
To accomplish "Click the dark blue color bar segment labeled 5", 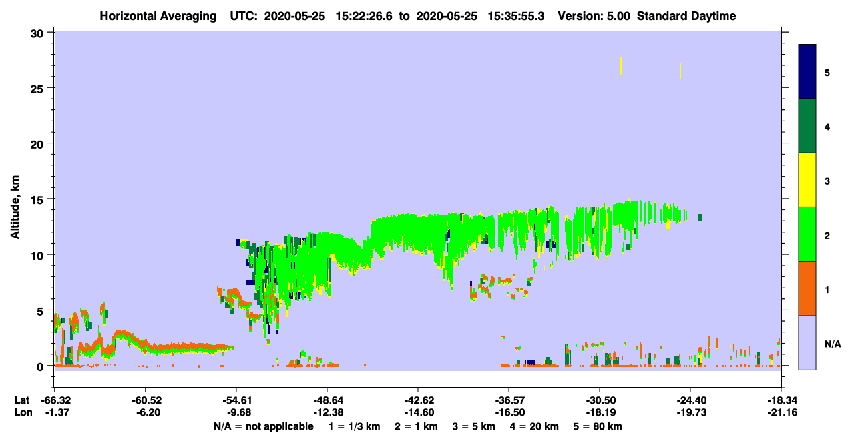I will pos(807,71).
